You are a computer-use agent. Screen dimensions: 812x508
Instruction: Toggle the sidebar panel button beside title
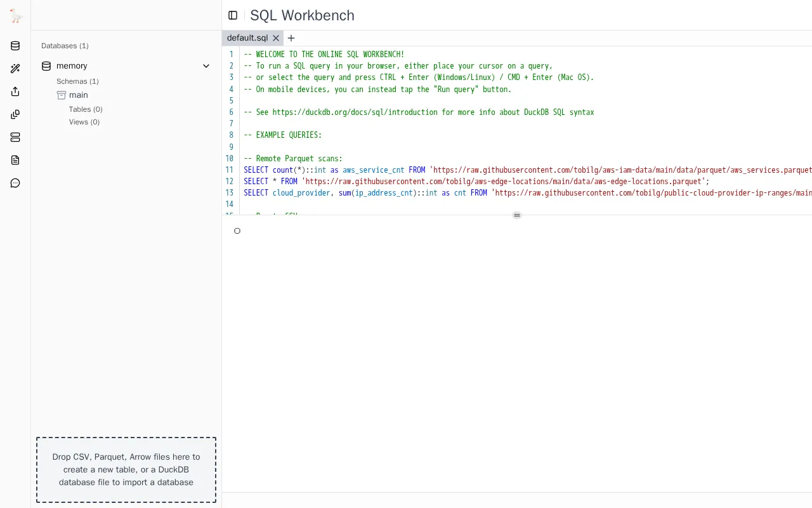pyautogui.click(x=233, y=15)
